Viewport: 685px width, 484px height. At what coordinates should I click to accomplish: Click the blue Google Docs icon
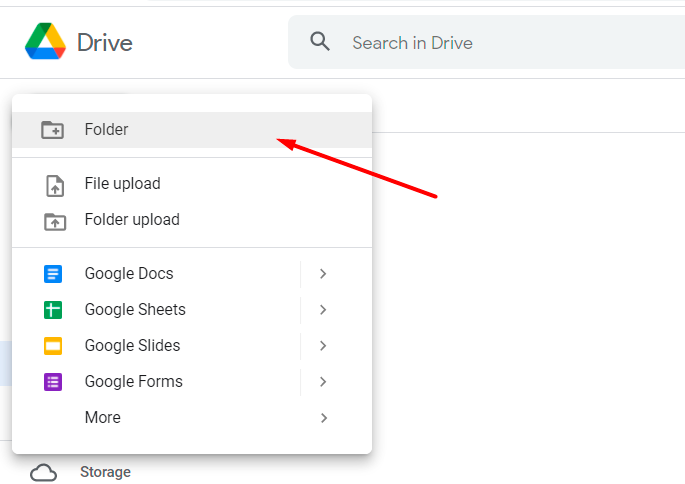tap(54, 274)
